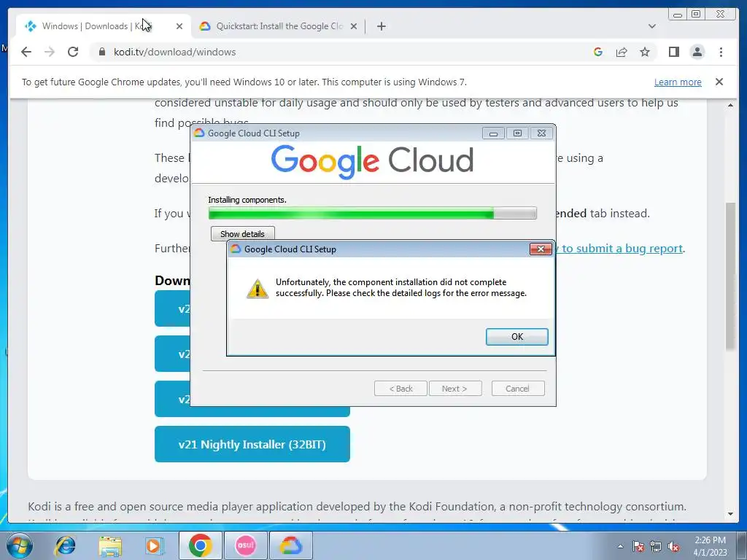Click the osu! taskbar icon
The image size is (747, 560).
pyautogui.click(x=246, y=545)
